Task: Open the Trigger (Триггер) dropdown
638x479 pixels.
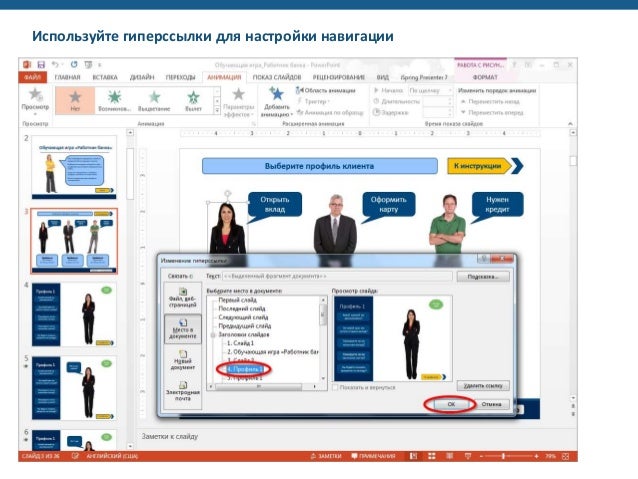Action: coord(314,101)
